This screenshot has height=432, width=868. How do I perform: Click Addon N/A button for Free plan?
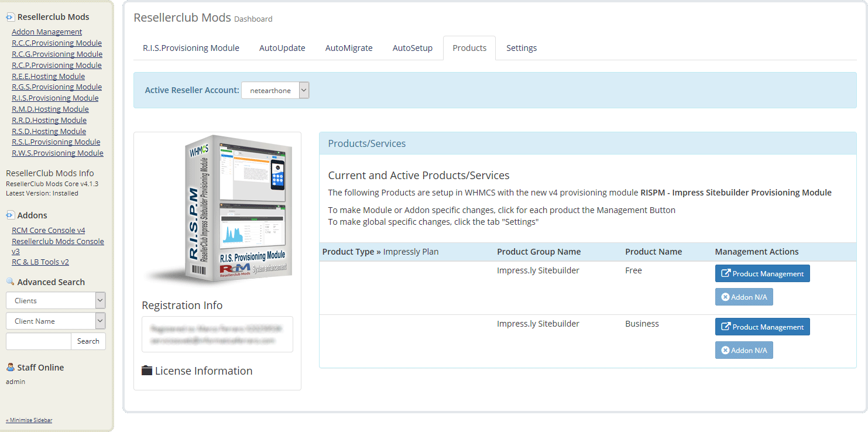[x=744, y=297]
